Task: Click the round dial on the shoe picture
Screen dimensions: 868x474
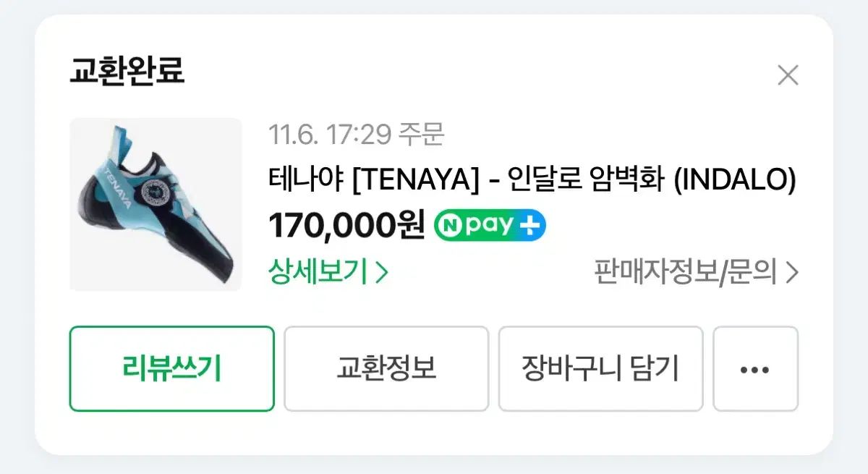Action: click(156, 192)
